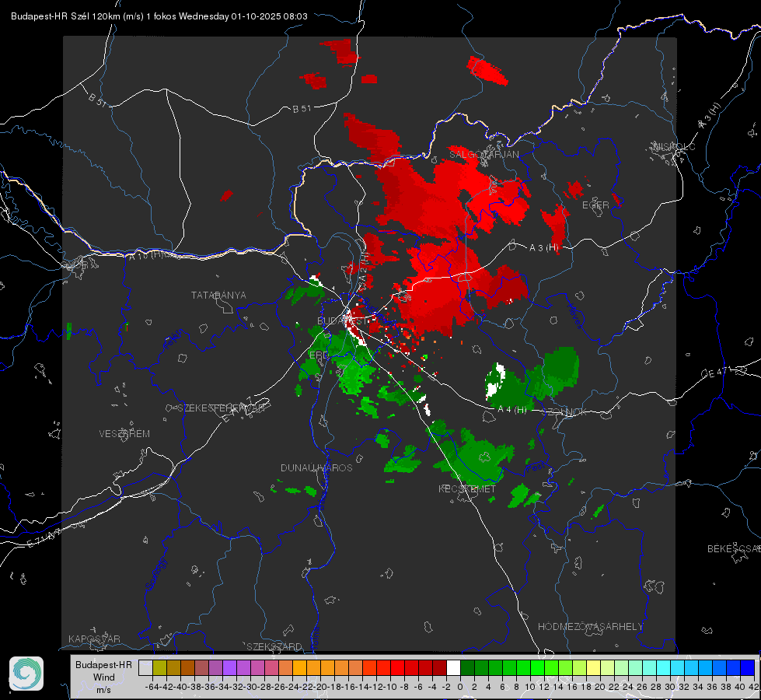
Task: Select the VESZPRÉM city label
Action: (124, 434)
